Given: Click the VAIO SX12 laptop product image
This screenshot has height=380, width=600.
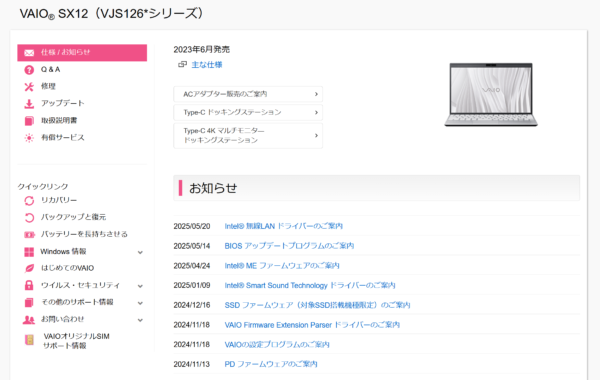Looking at the screenshot, I should pos(491,95).
